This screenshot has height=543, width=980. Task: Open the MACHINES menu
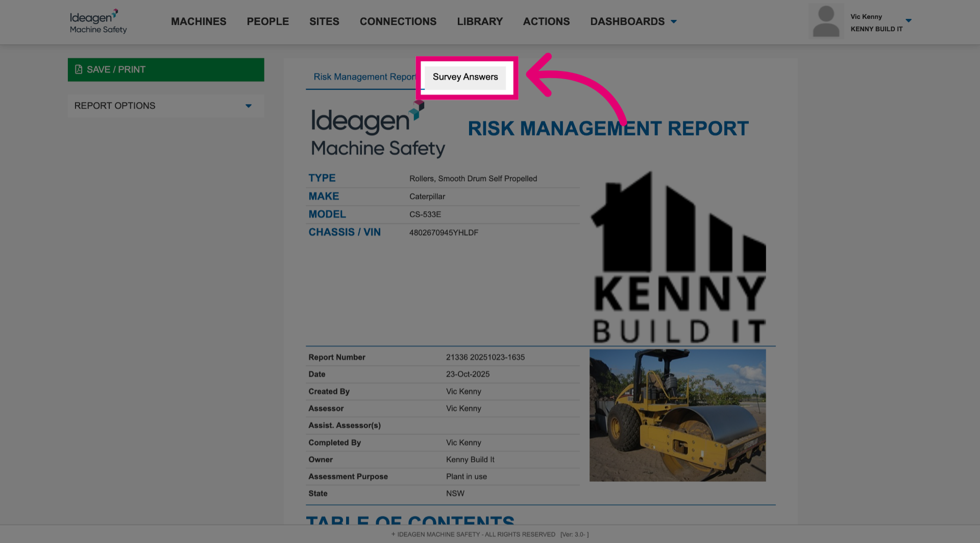[x=199, y=21]
